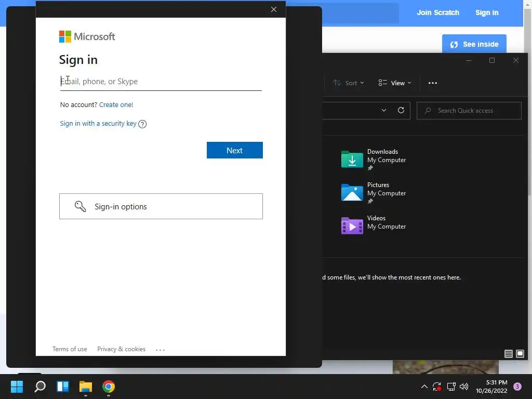Switch File Explorer to details view
The image size is (532, 399).
tap(508, 354)
